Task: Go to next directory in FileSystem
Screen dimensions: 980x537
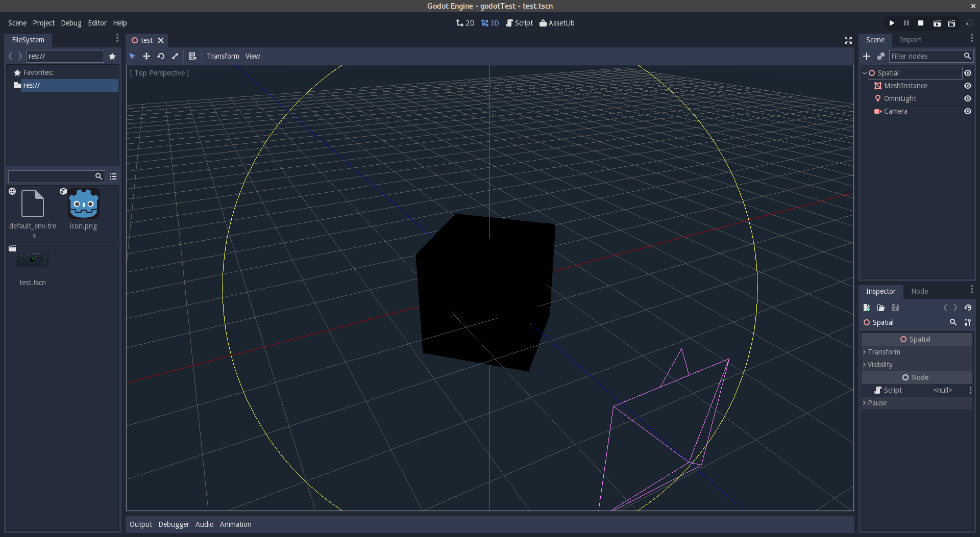Action: pyautogui.click(x=20, y=56)
